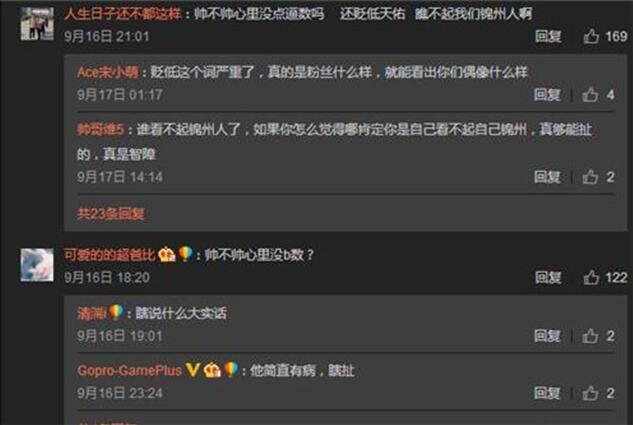The height and width of the screenshot is (425, 633).
Task: Like the comment with 169 likes
Action: (x=591, y=36)
